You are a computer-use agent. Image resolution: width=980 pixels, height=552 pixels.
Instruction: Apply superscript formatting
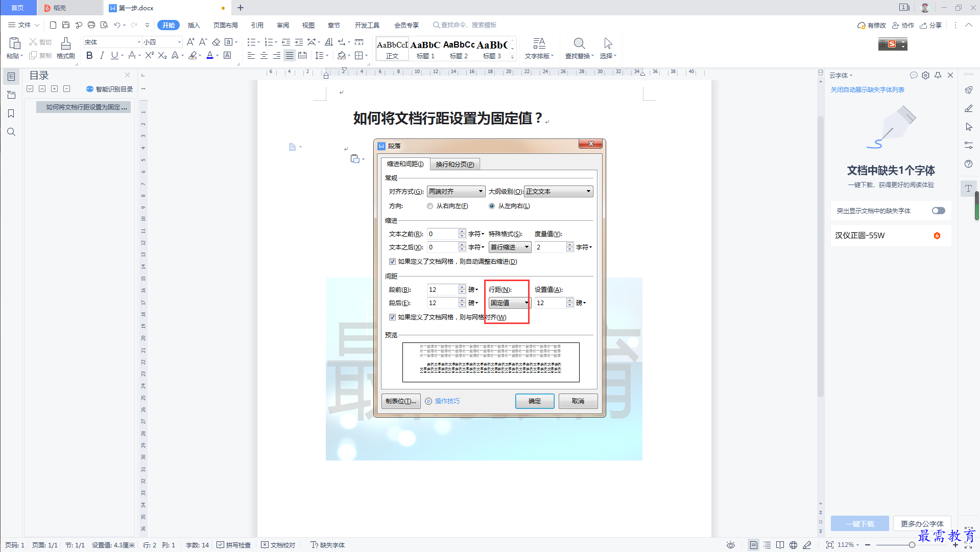pos(149,56)
